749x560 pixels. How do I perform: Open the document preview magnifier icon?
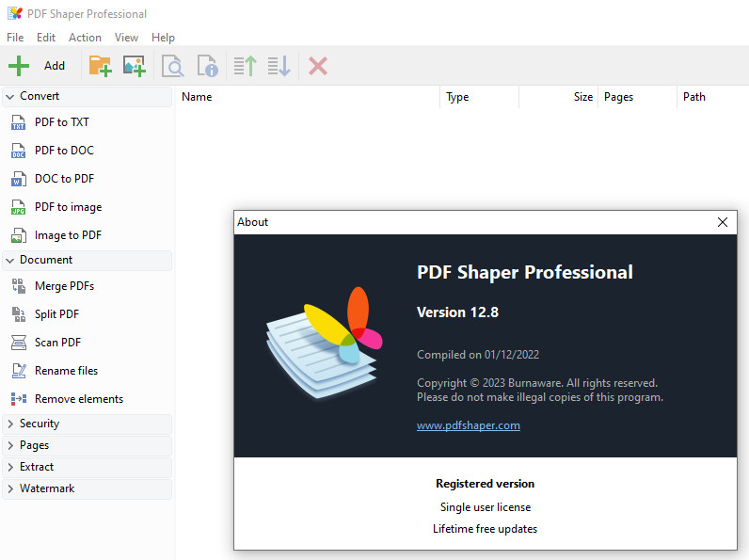[172, 66]
